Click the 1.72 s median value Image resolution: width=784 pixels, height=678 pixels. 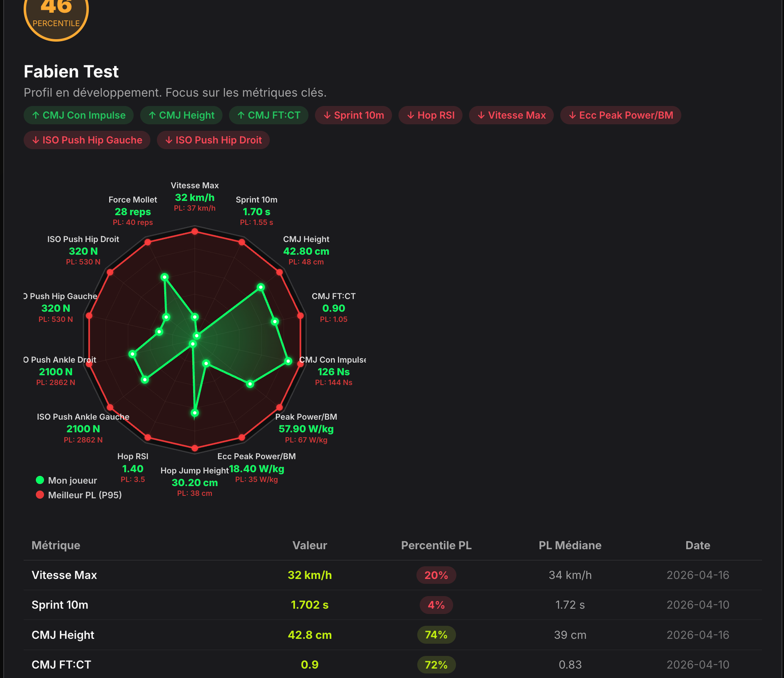pos(570,605)
